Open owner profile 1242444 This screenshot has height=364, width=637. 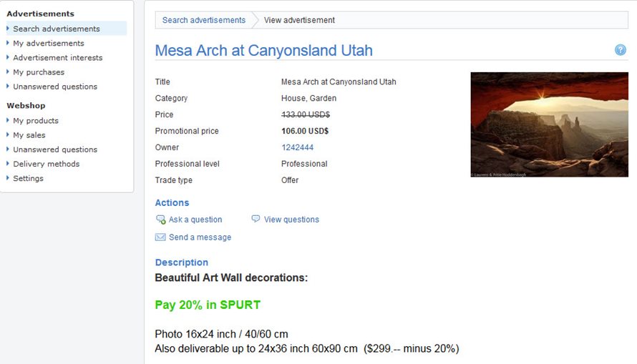point(297,147)
